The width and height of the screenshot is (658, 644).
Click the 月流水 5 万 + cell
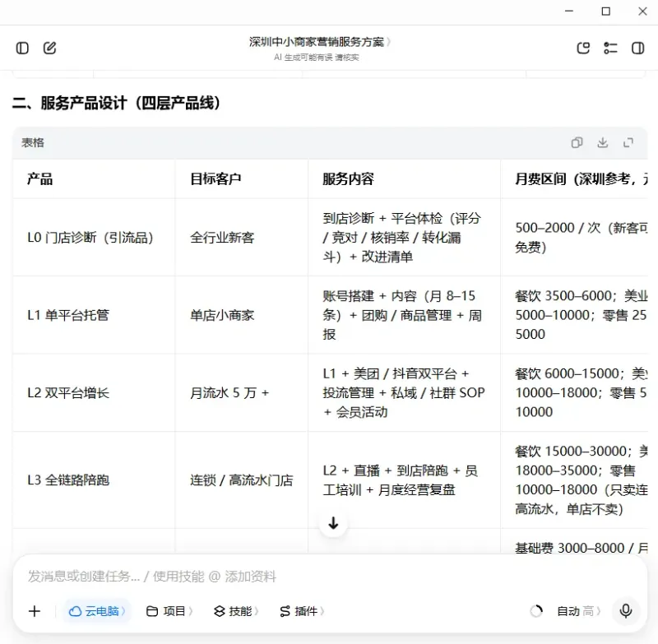click(242, 392)
